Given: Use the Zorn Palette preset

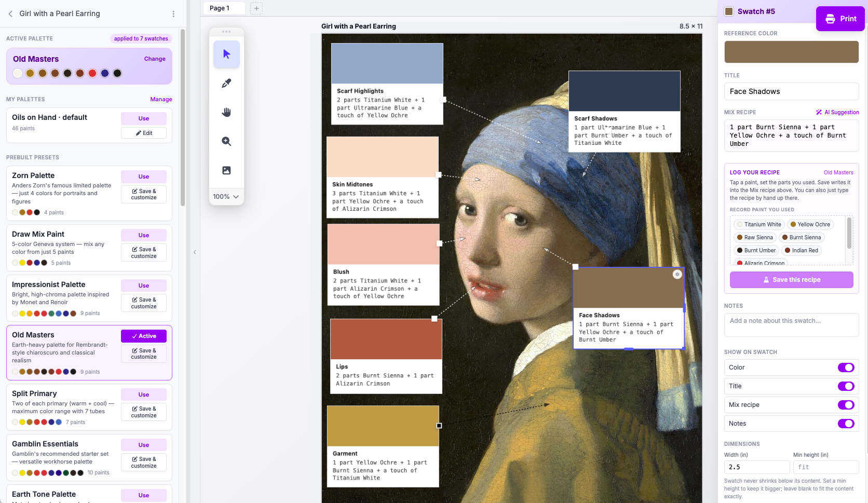Looking at the screenshot, I should tap(144, 176).
